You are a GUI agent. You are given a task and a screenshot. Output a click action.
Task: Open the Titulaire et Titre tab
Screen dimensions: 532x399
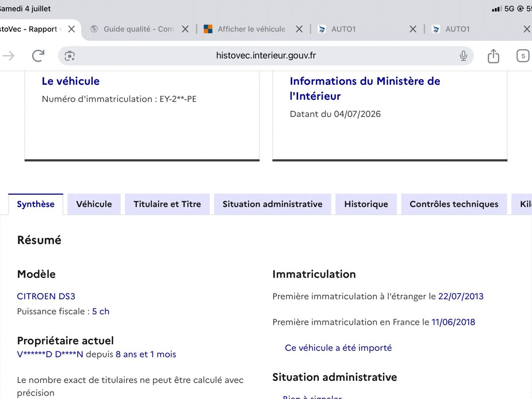click(x=167, y=204)
